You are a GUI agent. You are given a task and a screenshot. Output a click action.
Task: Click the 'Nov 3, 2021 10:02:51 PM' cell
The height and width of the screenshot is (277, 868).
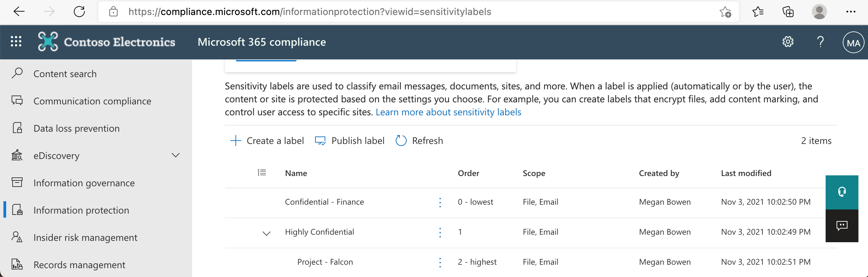pyautogui.click(x=766, y=262)
